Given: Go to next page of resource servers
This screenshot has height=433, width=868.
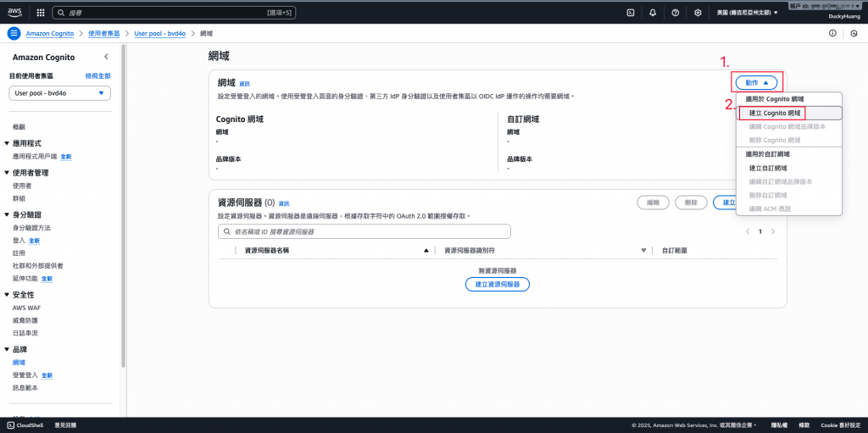Looking at the screenshot, I should tap(773, 231).
